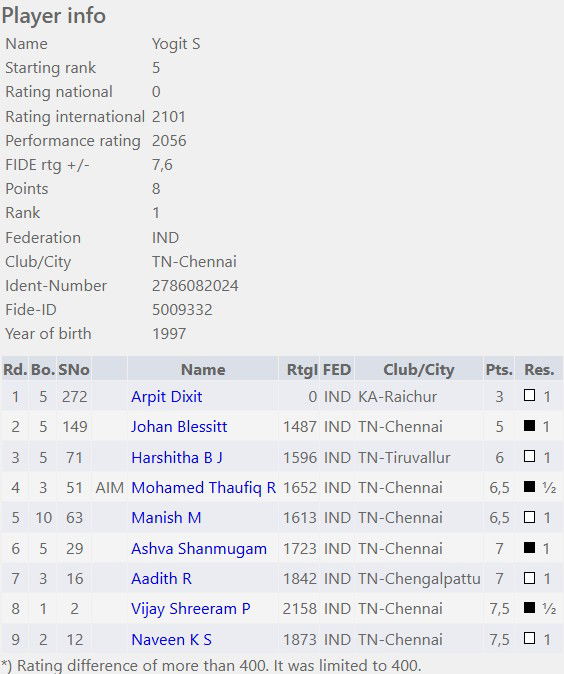Screen dimensions: 564x674
Task: Open Harshitha B J player link
Action: click(x=177, y=457)
